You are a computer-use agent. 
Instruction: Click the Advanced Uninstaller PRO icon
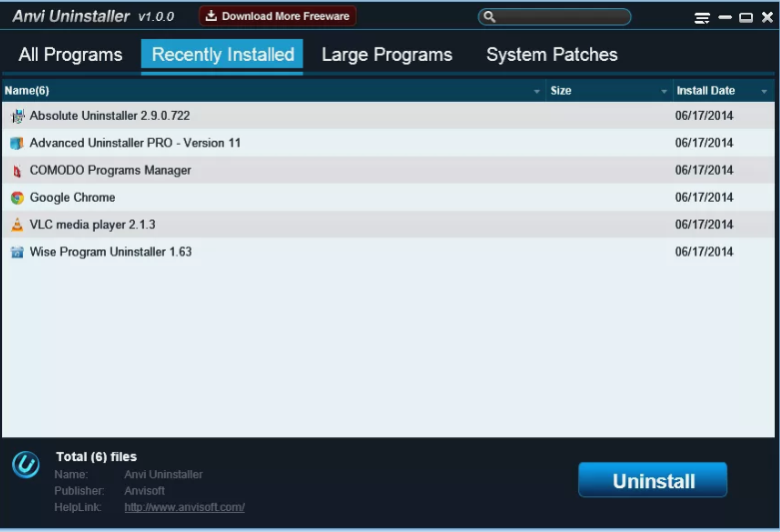tap(17, 143)
